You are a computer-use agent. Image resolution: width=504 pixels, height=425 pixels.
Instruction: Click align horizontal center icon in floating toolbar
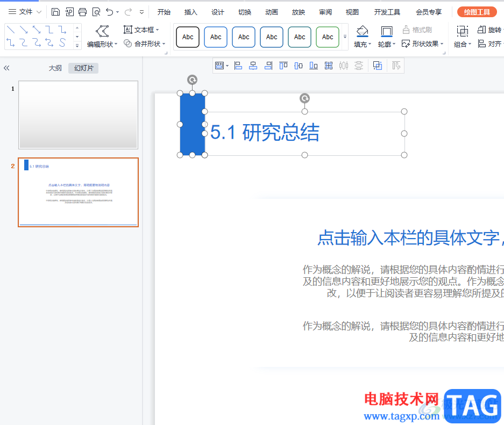(x=253, y=66)
